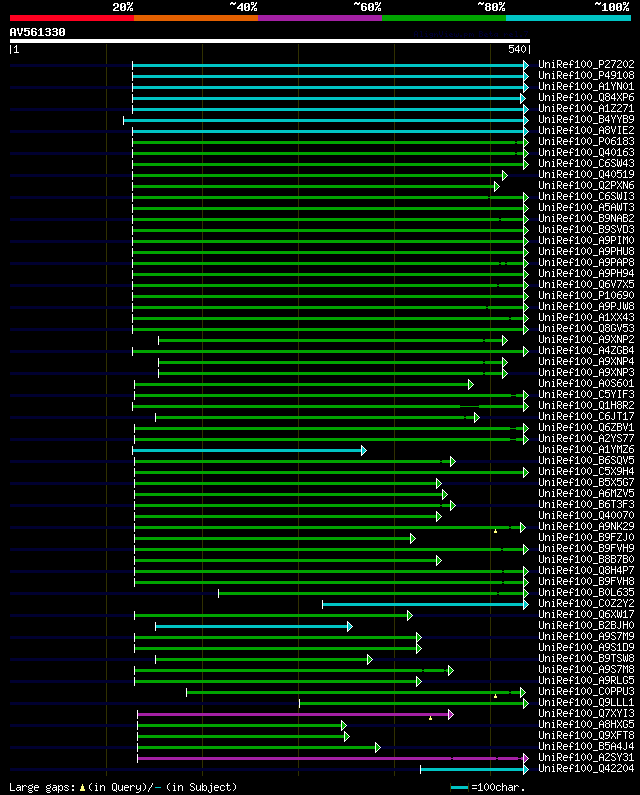
Task: Select the purple alignment bar for UniRef100_A2SY31
Action: pos(333,758)
